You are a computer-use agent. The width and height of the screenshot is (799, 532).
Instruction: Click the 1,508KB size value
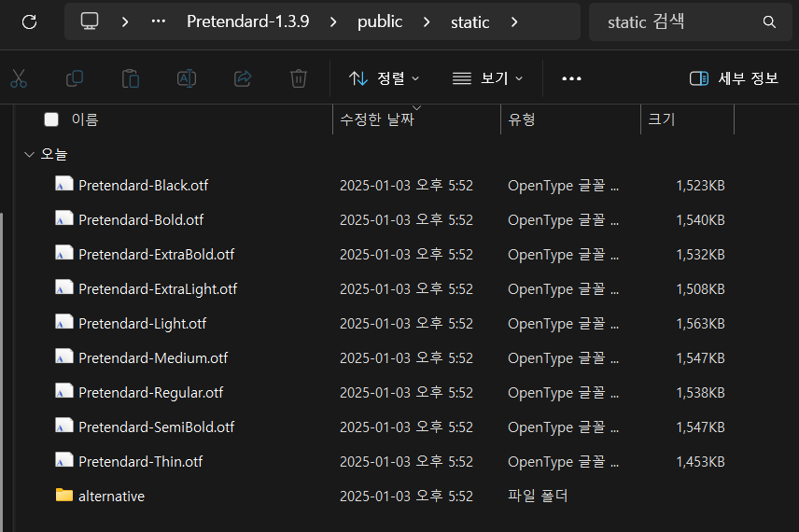tap(700, 289)
